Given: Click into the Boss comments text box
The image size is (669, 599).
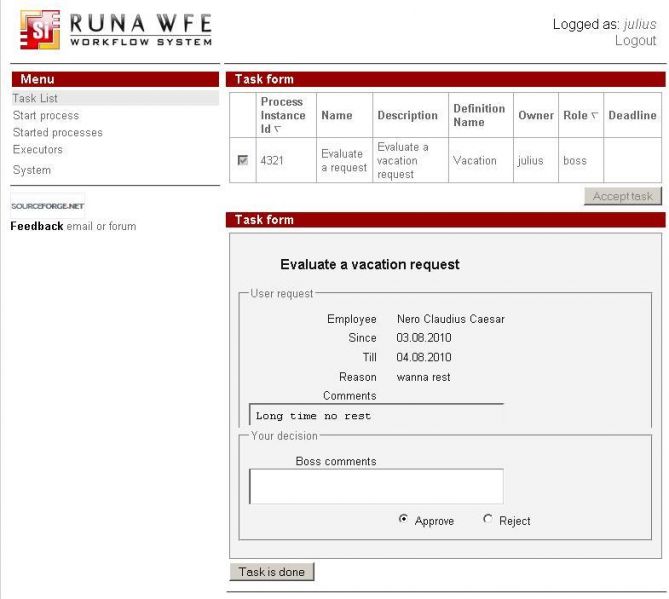Looking at the screenshot, I should [x=376, y=486].
